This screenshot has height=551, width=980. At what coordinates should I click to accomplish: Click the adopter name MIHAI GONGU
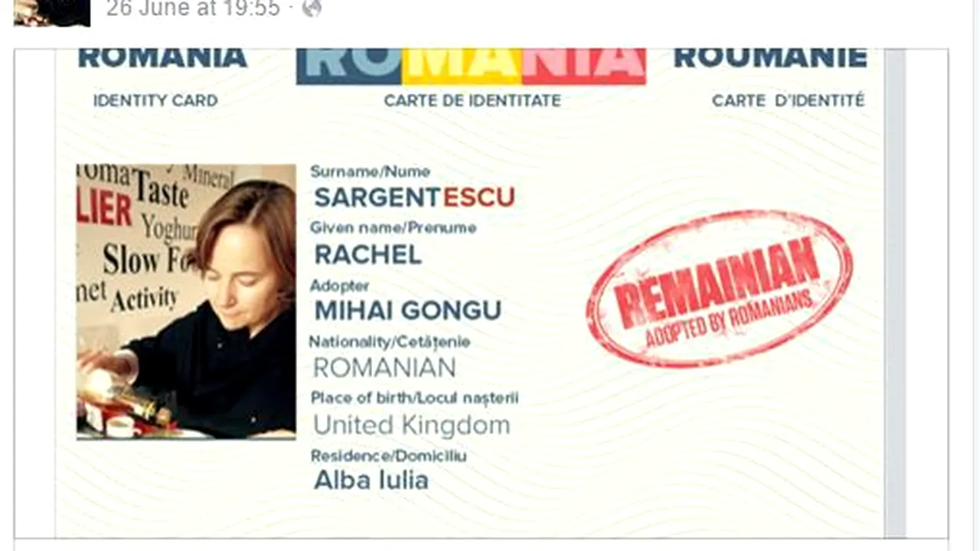pyautogui.click(x=408, y=311)
